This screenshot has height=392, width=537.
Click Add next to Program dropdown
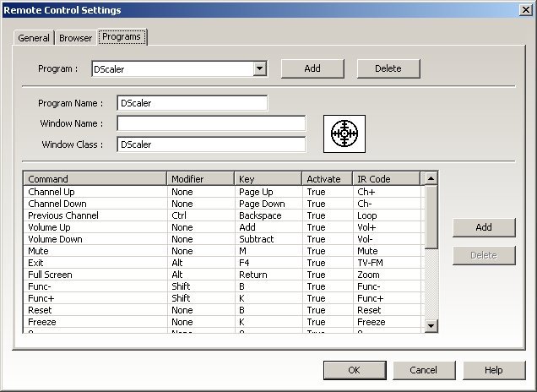tap(312, 68)
